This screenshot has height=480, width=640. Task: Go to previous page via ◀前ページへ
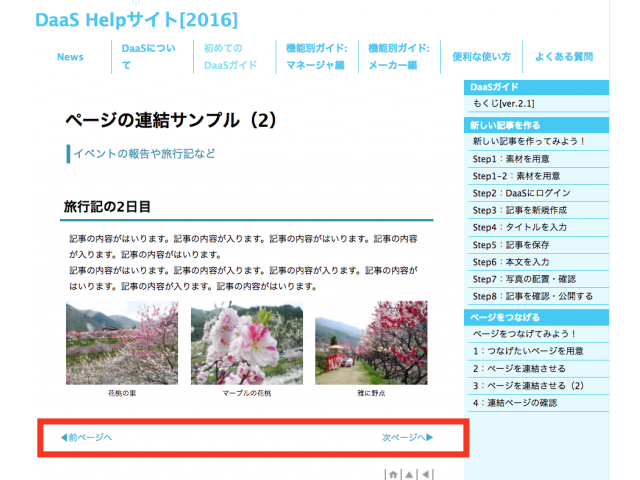(86, 438)
